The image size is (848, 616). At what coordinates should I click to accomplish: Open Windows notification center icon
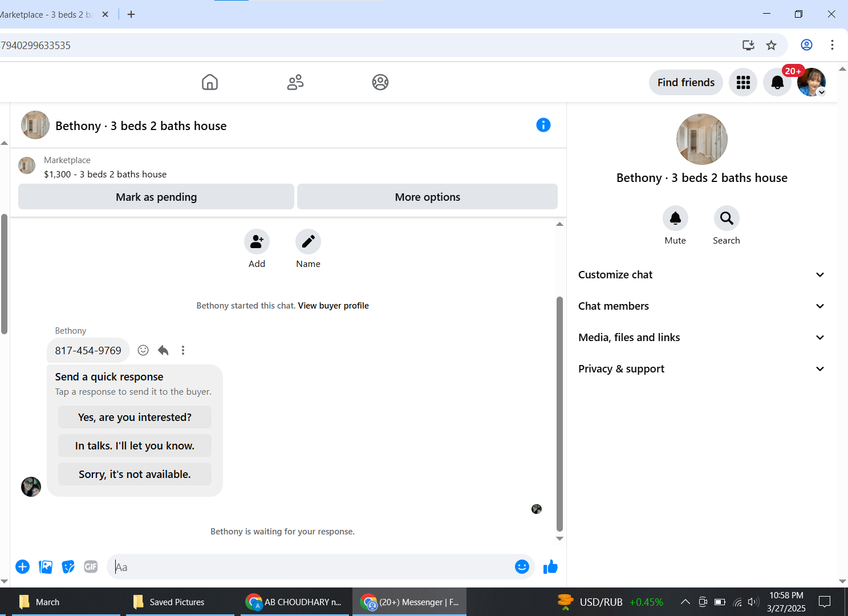(825, 602)
